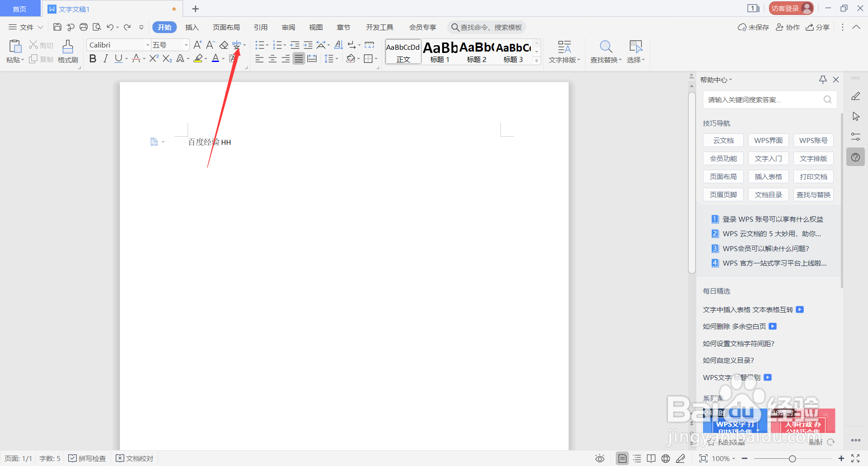Click the font color red A swatch
The height and width of the screenshot is (466, 868).
pos(216,58)
